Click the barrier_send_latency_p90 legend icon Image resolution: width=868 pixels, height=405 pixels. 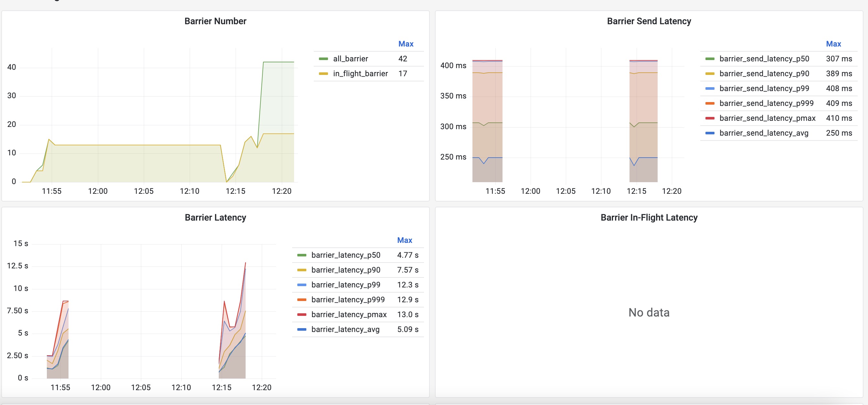pyautogui.click(x=710, y=73)
